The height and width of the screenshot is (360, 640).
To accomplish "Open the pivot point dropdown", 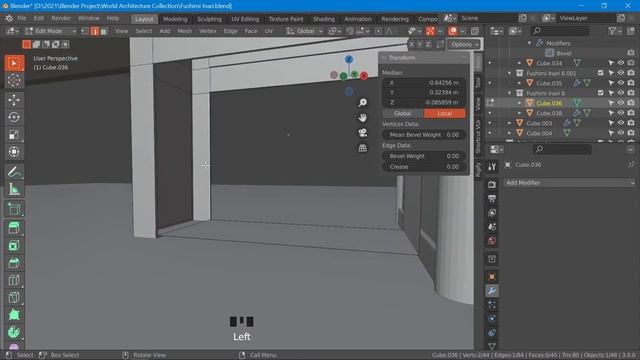I will pos(335,31).
